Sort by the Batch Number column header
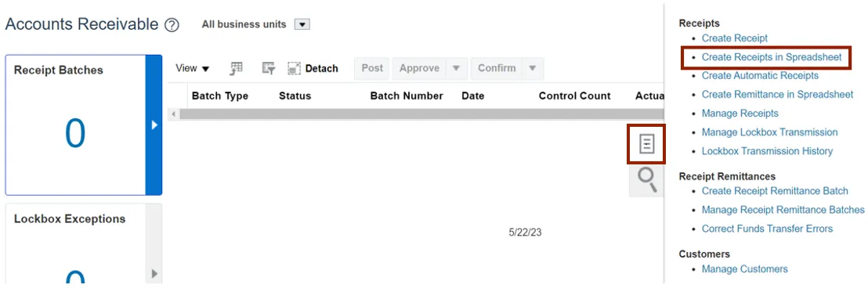Viewport: 868px width, 292px height. pyautogui.click(x=407, y=96)
